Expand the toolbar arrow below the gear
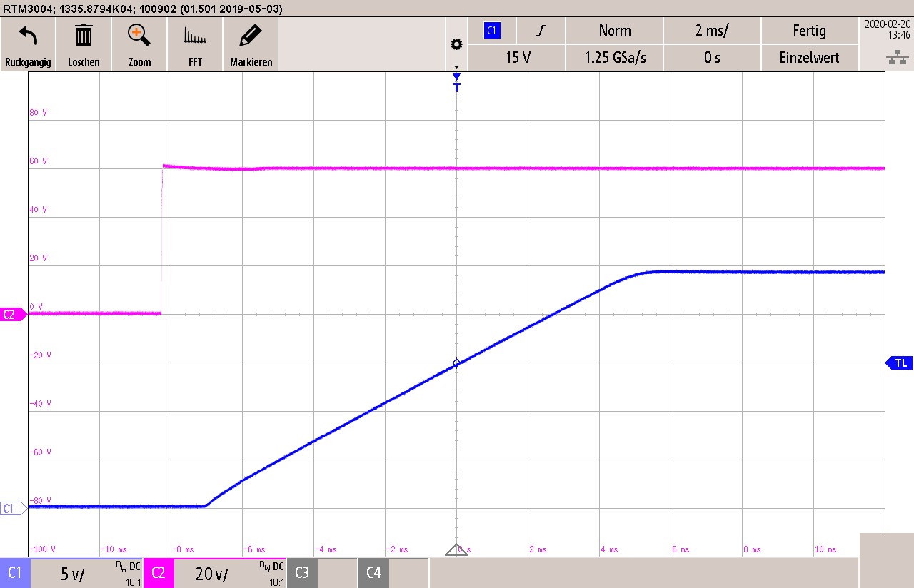 click(x=456, y=67)
